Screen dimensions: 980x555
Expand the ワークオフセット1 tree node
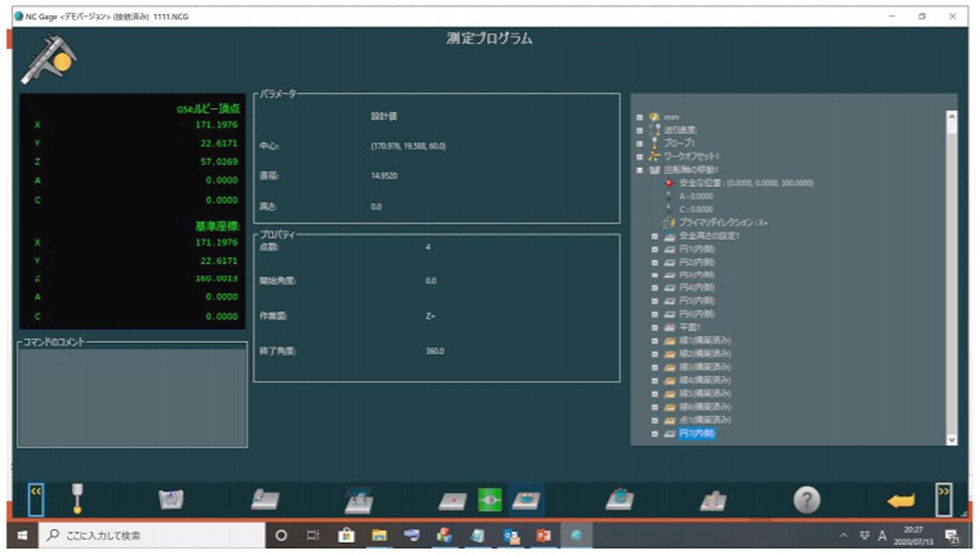pyautogui.click(x=639, y=157)
